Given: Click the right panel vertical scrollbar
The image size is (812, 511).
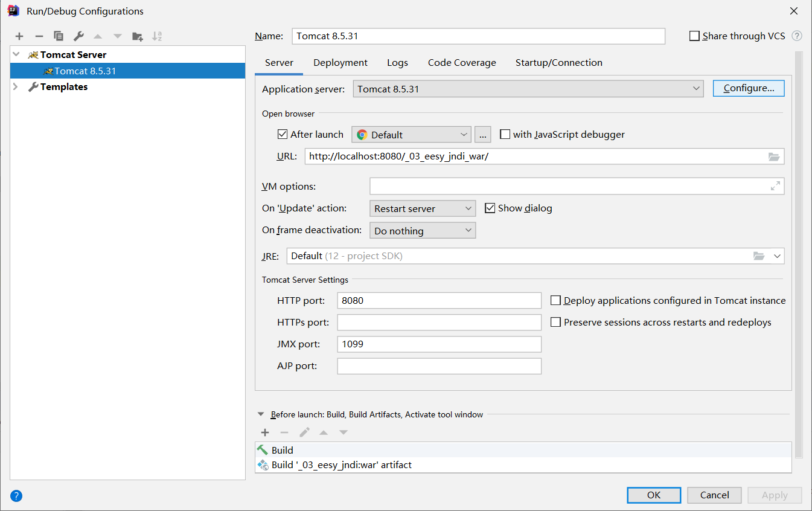Looking at the screenshot, I should coord(799,254).
